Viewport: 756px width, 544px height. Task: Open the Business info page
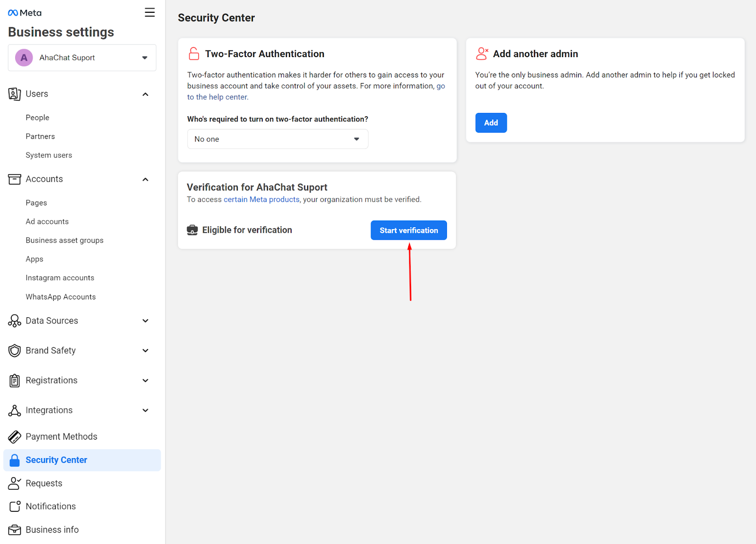(52, 530)
